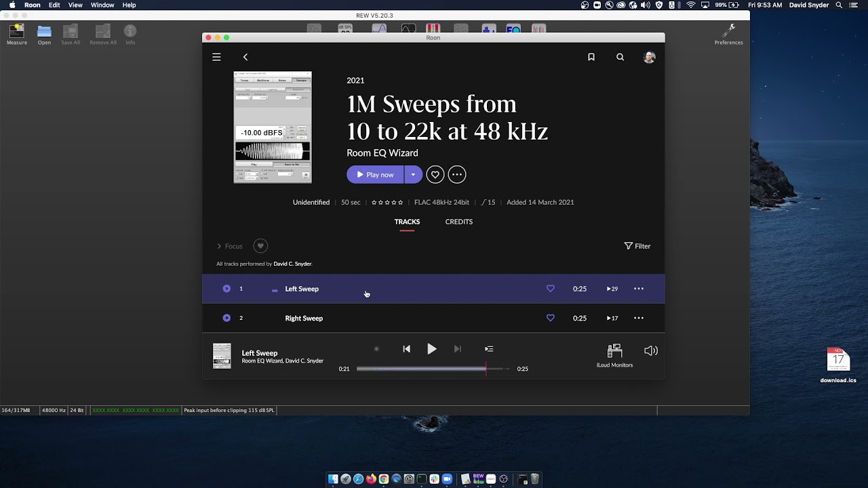Open Wi-Fi status menu
Image resolution: width=868 pixels, height=488 pixels.
[x=691, y=5]
